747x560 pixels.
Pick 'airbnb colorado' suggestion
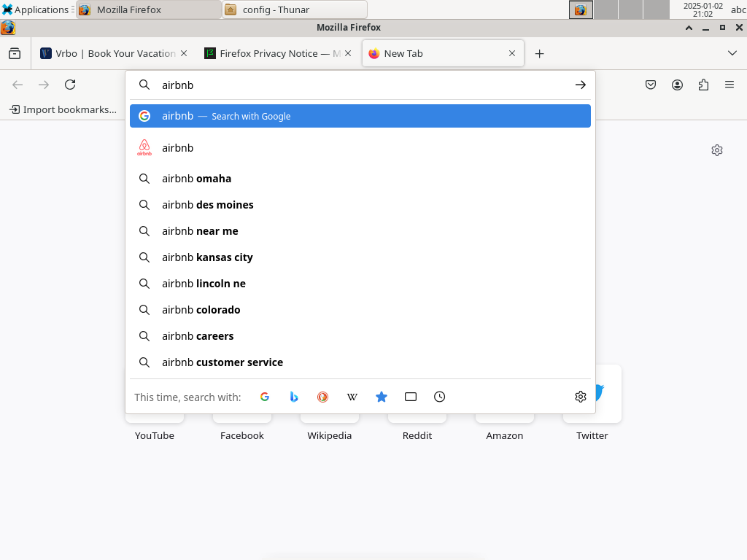click(360, 309)
